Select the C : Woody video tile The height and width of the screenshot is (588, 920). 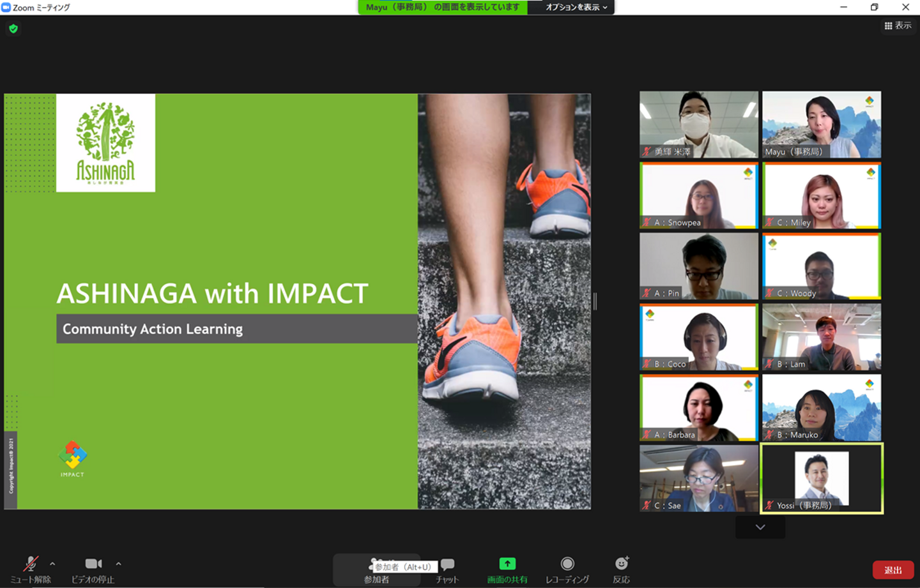click(x=822, y=266)
